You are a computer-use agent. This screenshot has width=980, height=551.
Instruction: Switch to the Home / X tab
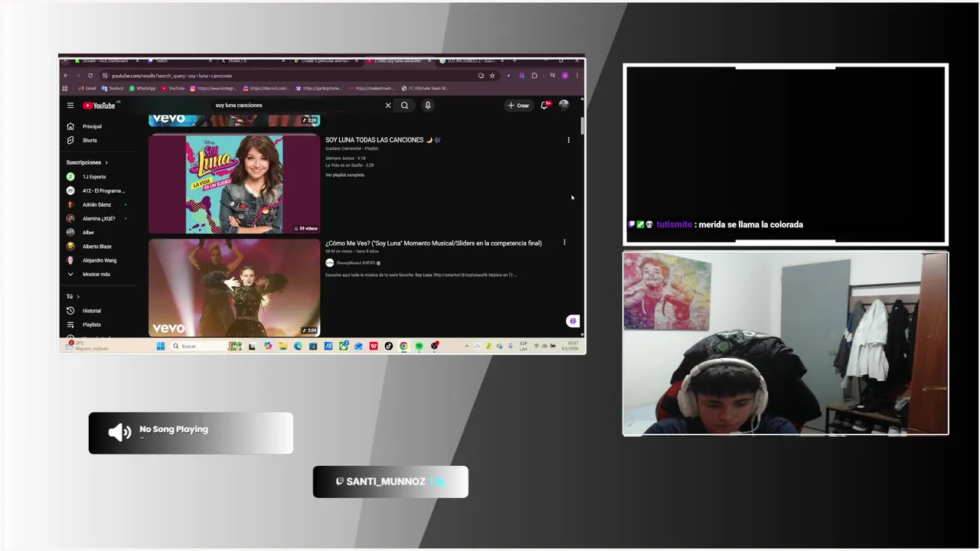pos(253,60)
